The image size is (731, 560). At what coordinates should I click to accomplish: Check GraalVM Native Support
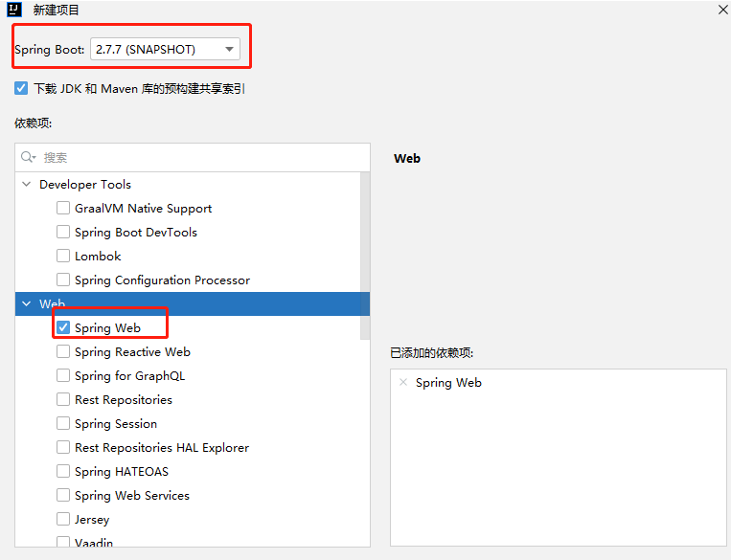pos(63,208)
